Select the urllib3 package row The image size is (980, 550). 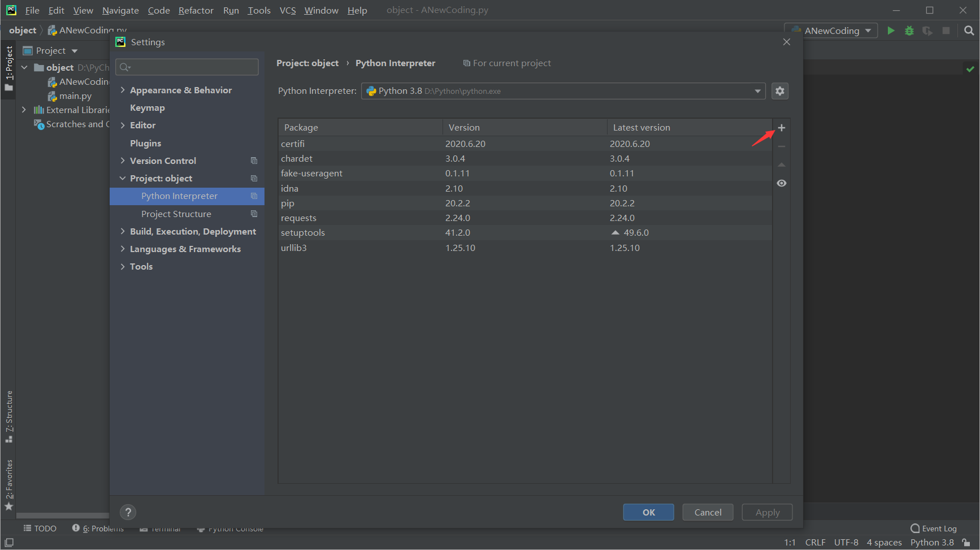pos(525,248)
